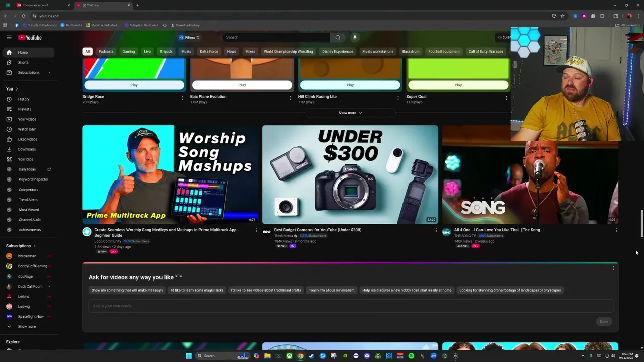Image resolution: width=644 pixels, height=362 pixels.
Task: Open Subsplash Dashboard bookmark after Facebook
Action: (x=40, y=25)
